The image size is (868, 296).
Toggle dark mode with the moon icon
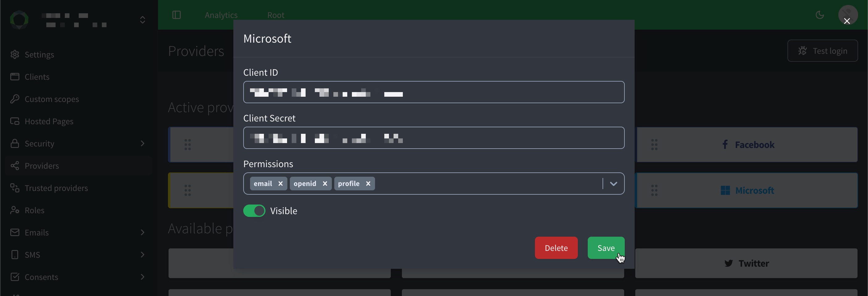[x=820, y=15]
